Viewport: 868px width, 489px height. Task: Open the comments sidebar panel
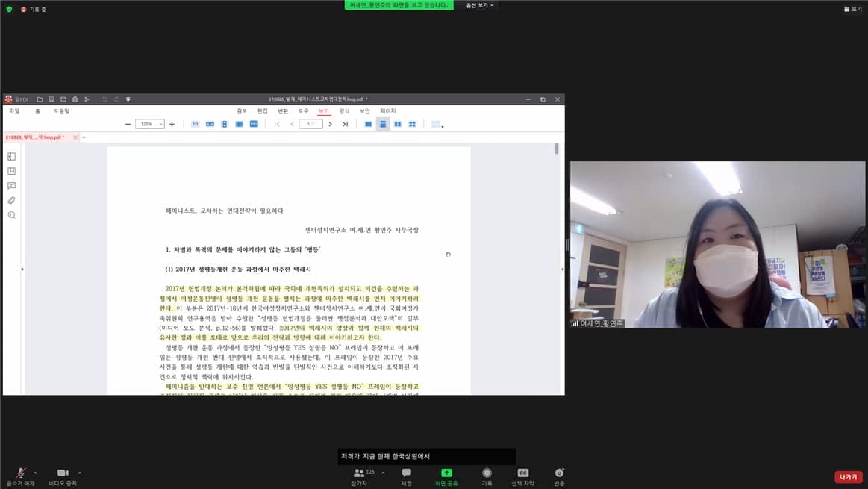12,185
